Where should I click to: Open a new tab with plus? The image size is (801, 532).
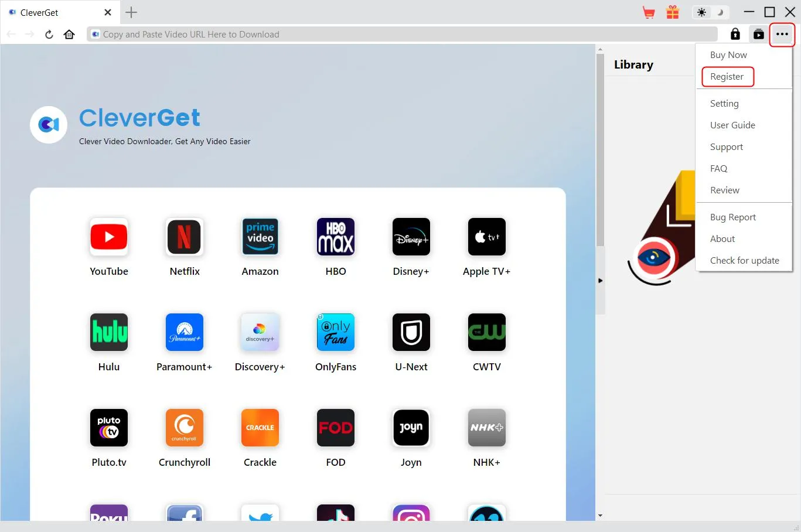(x=131, y=12)
